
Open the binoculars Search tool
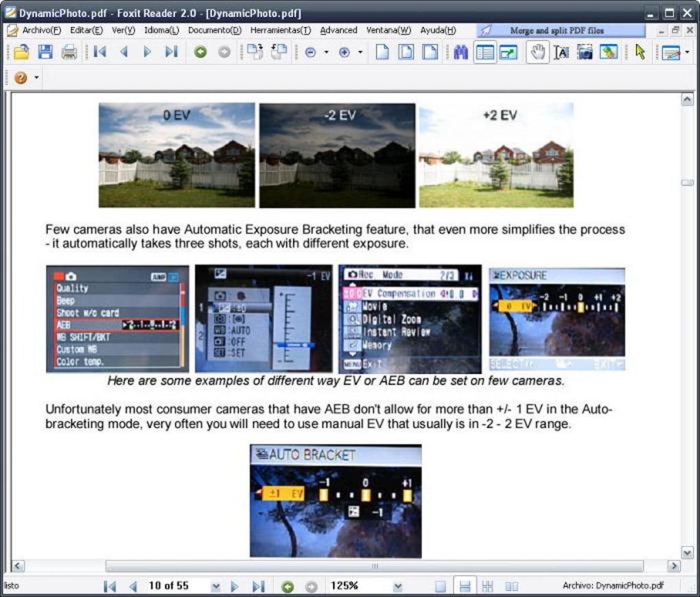pyautogui.click(x=460, y=52)
